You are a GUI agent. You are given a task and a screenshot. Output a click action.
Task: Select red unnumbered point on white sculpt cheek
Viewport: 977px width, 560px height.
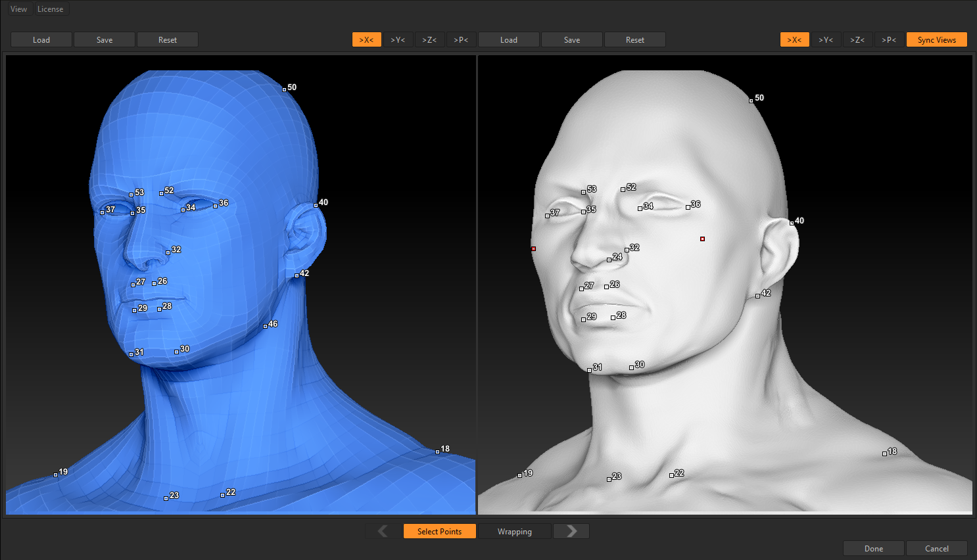702,239
